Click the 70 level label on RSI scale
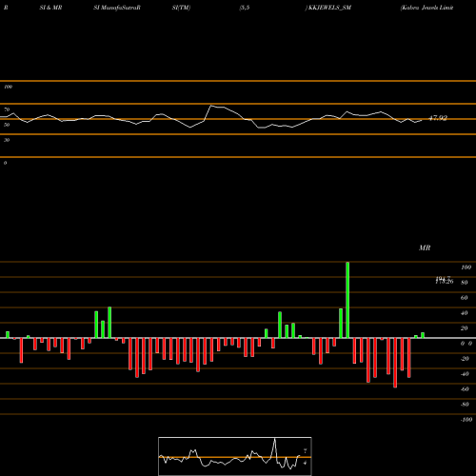The width and height of the screenshot is (476, 476). [x=7, y=109]
